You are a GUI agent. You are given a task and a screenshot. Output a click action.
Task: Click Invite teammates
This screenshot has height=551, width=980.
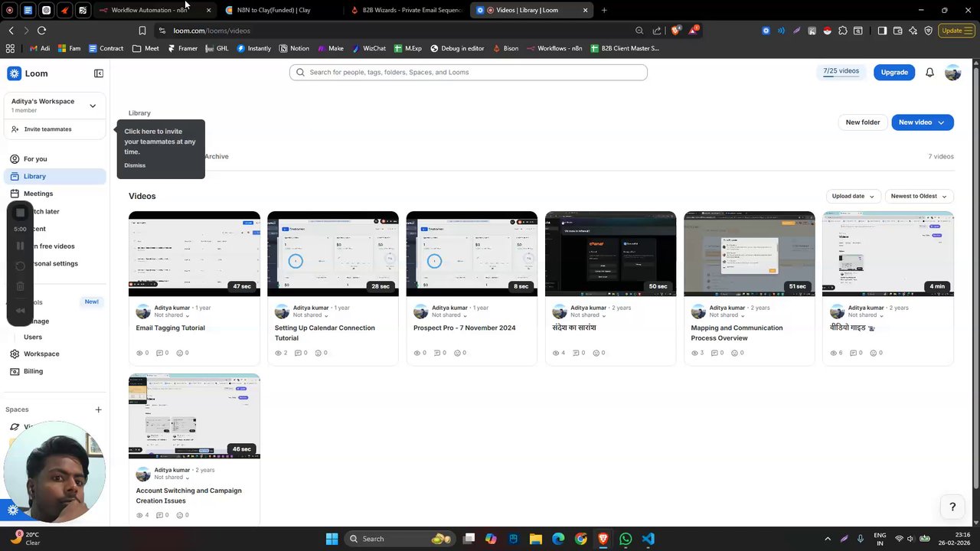tap(47, 129)
